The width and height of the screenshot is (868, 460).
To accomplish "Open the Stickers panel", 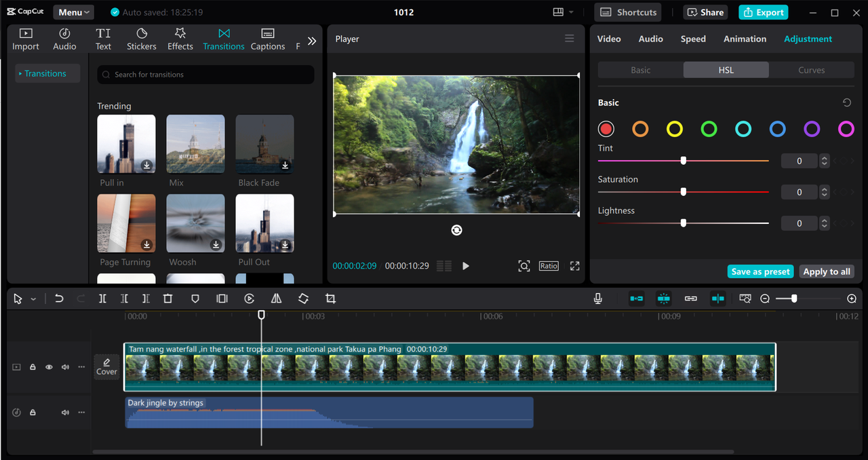I will point(142,39).
